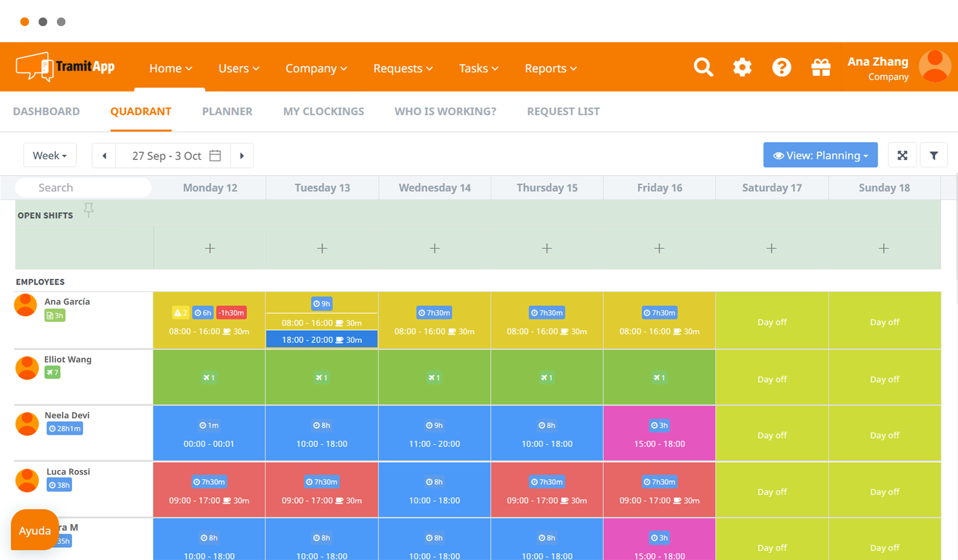Switch to the Planner tab
Screen dimensions: 958x560
[227, 111]
